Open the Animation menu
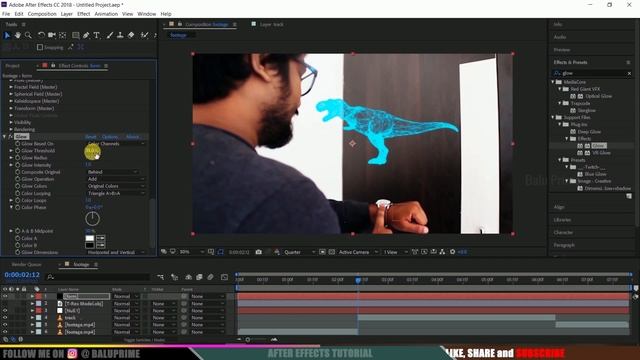This screenshot has width=640, height=360. click(x=106, y=14)
